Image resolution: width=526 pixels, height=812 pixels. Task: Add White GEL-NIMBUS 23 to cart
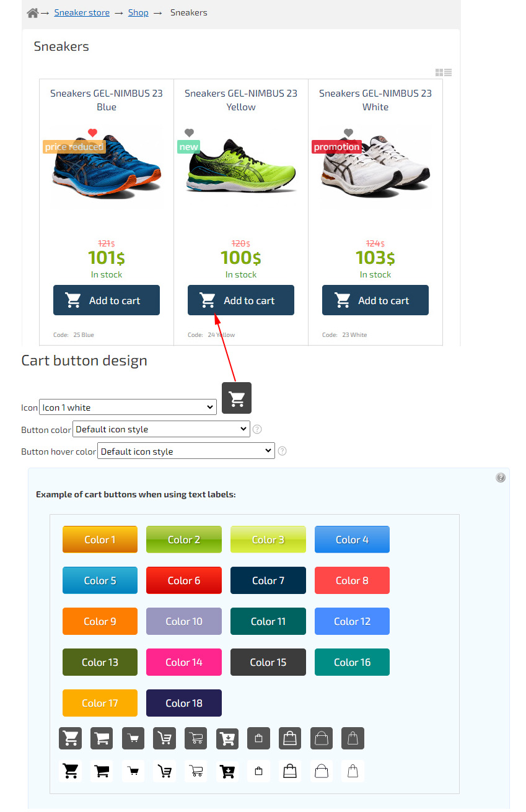(x=375, y=300)
